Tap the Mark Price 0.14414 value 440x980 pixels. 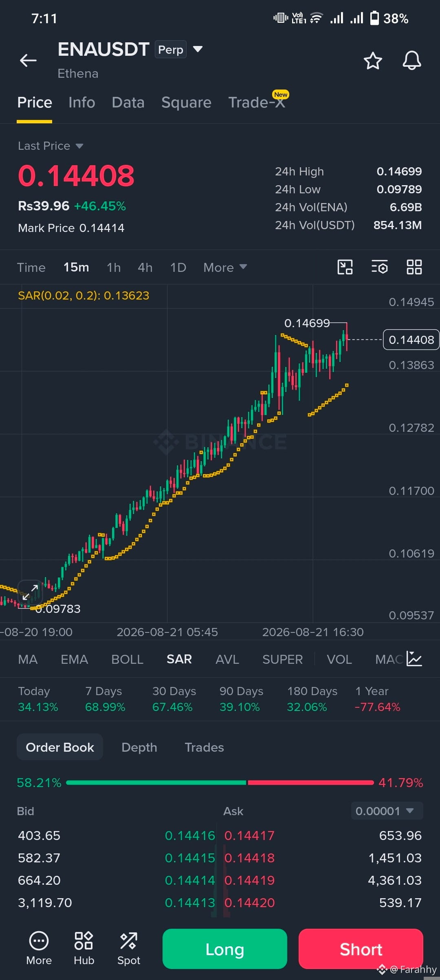coord(102,228)
